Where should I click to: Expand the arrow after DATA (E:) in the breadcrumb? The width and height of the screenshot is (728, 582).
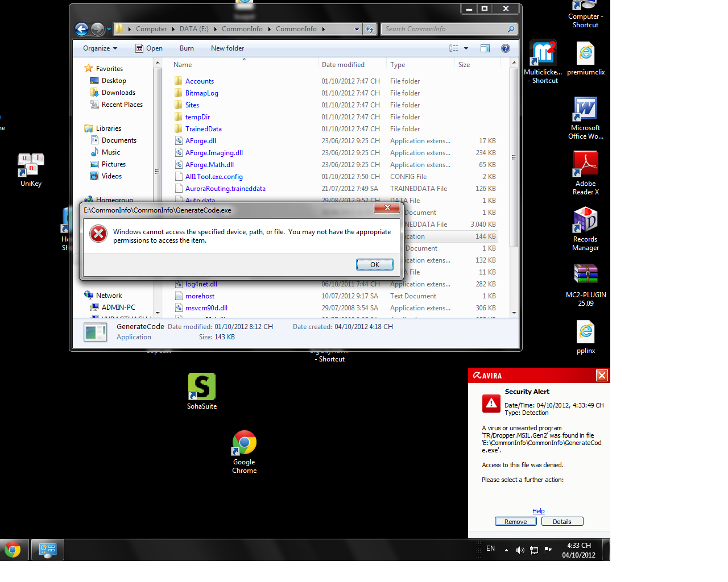pos(215,29)
